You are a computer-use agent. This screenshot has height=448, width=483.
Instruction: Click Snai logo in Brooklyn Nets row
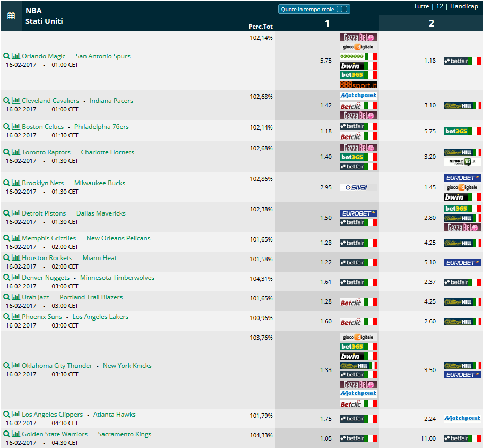358,187
